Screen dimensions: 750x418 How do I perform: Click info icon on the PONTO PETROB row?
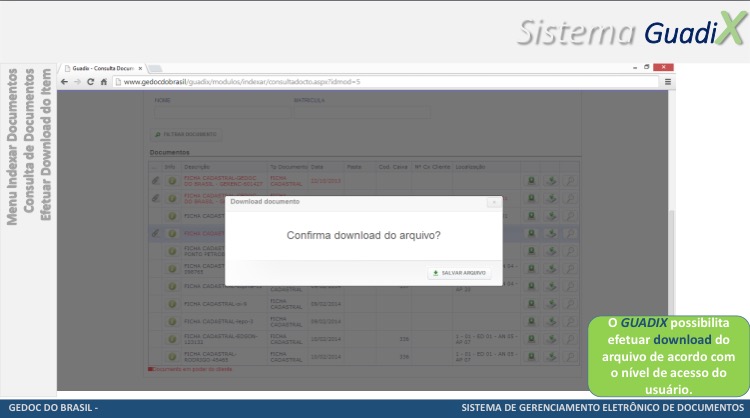pos(172,251)
